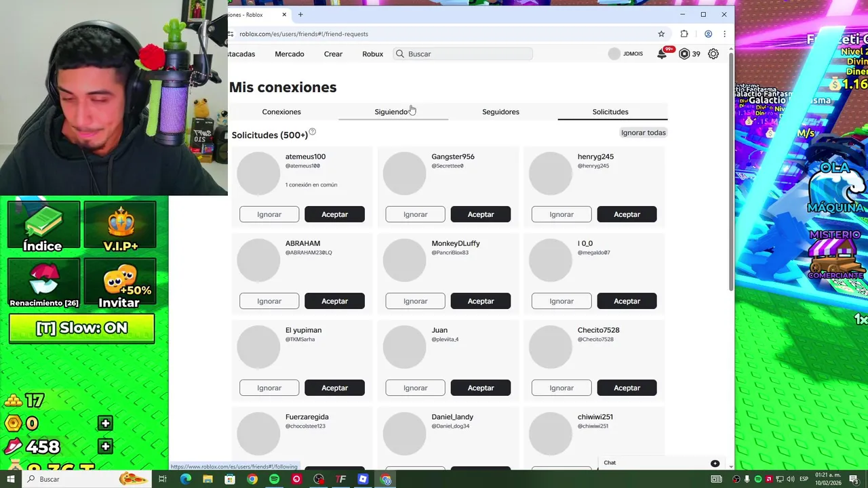Select the Solicitudes tab
This screenshot has height=488, width=868.
click(610, 112)
